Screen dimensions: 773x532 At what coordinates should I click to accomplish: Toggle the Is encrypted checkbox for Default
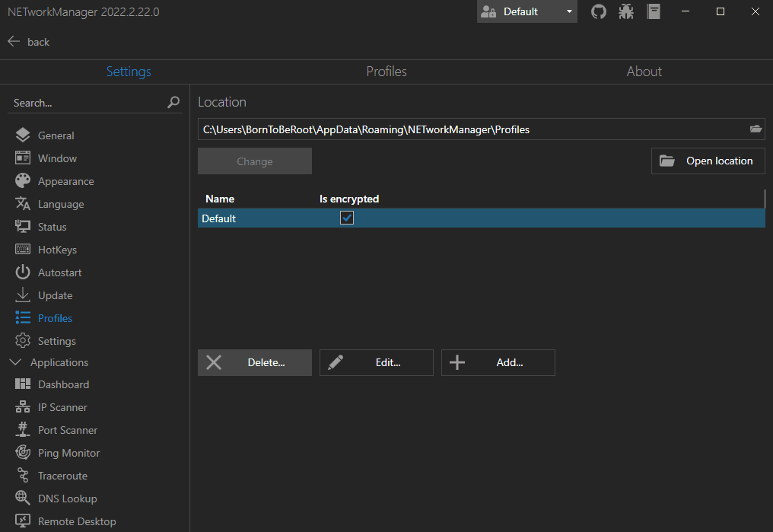point(347,218)
